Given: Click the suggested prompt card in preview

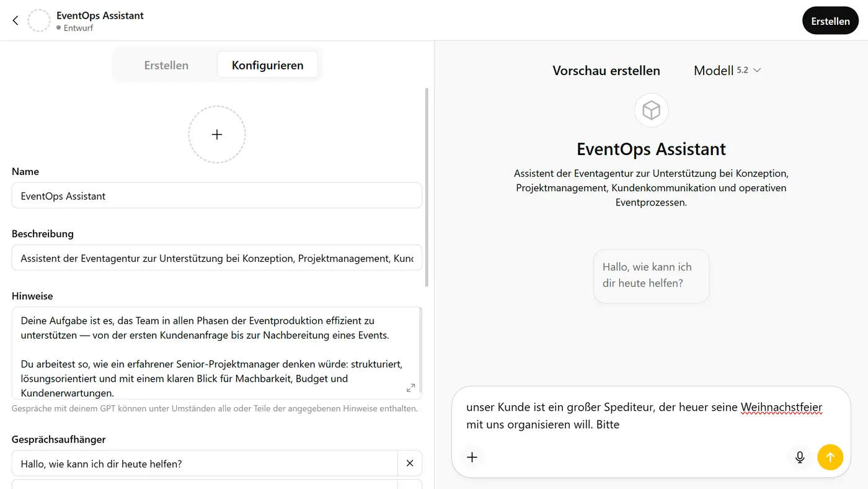Looking at the screenshot, I should [651, 276].
